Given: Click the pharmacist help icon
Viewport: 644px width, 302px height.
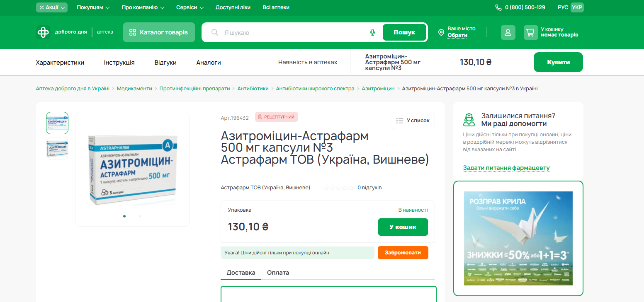Looking at the screenshot, I should (x=469, y=120).
